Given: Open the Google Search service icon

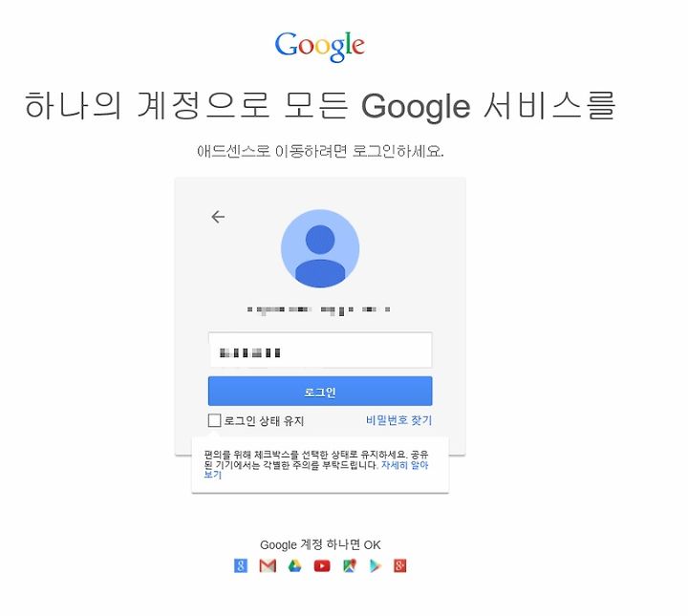Looking at the screenshot, I should click(x=241, y=565).
